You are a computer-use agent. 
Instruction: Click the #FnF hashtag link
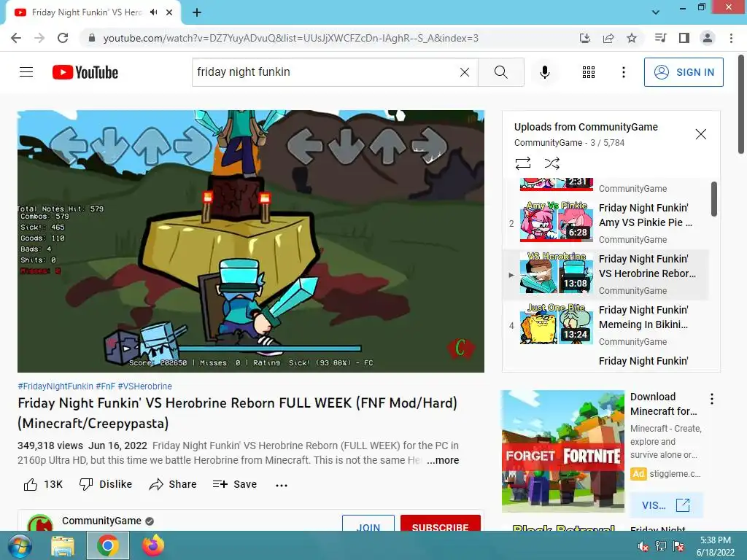coord(105,386)
